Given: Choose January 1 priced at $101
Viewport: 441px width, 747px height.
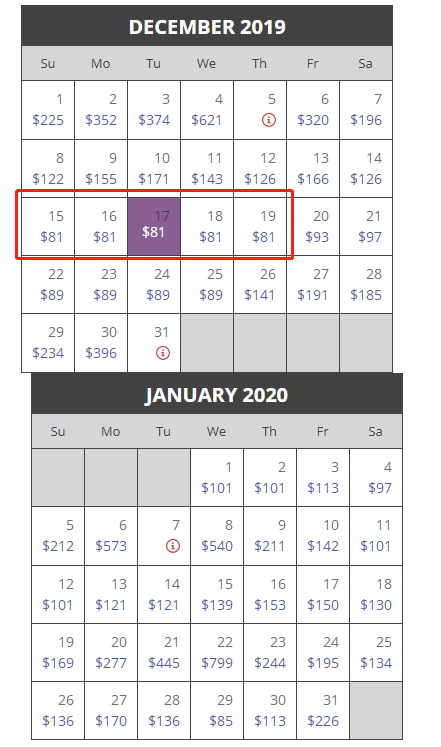Looking at the screenshot, I should [x=217, y=478].
